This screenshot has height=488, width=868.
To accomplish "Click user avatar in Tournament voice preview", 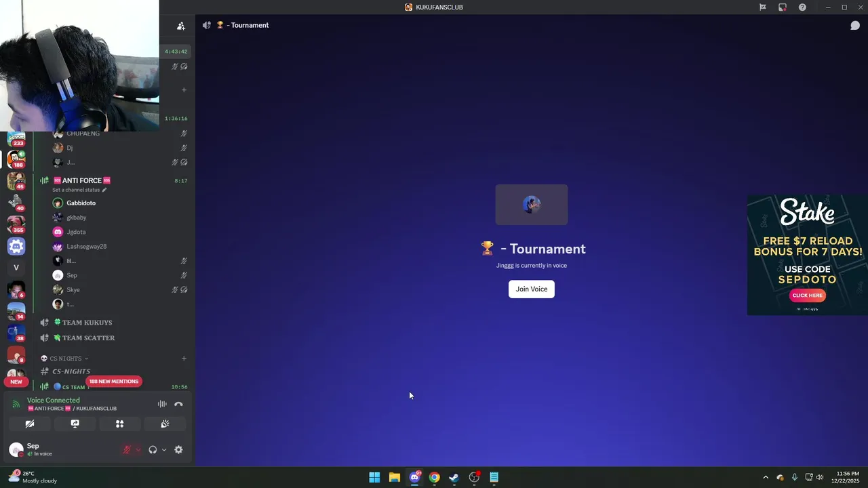I will pos(532,204).
